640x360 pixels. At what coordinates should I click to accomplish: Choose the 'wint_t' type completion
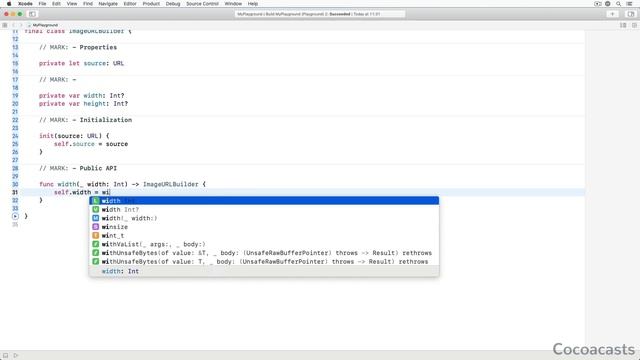(x=264, y=236)
